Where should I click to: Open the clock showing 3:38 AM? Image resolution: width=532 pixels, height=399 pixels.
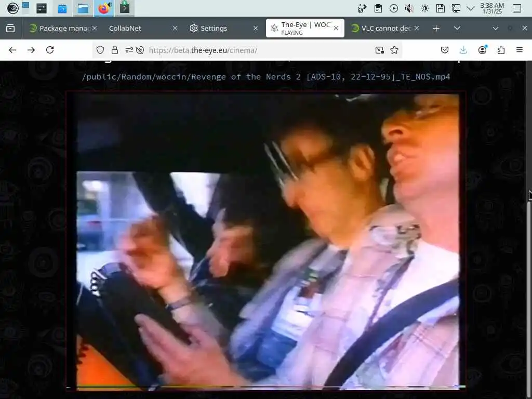click(492, 8)
